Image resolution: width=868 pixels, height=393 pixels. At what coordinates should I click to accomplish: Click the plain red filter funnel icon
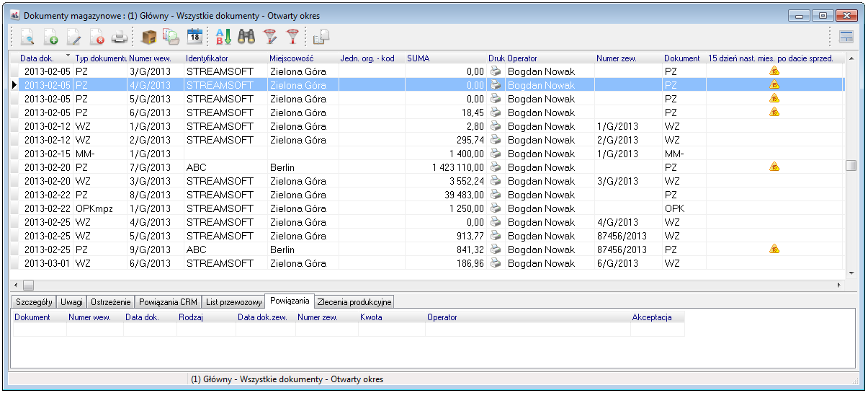pos(292,37)
